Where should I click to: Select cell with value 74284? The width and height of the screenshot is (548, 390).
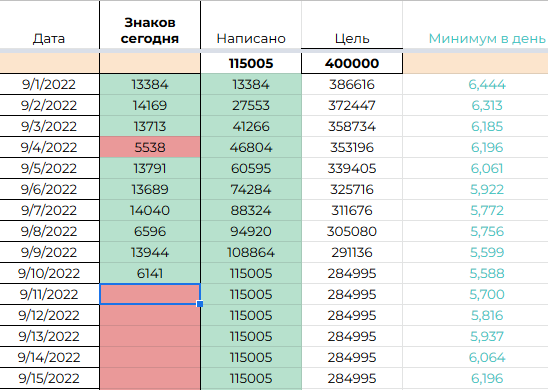(251, 189)
